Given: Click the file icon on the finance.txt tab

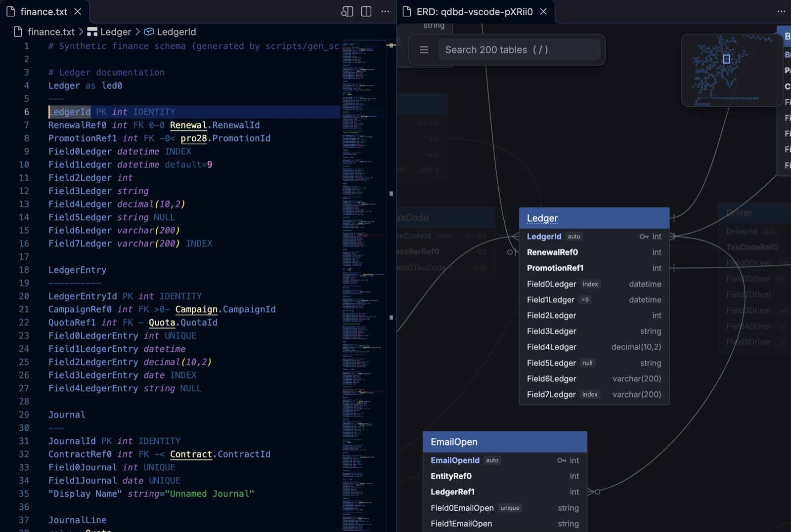Looking at the screenshot, I should pos(11,11).
